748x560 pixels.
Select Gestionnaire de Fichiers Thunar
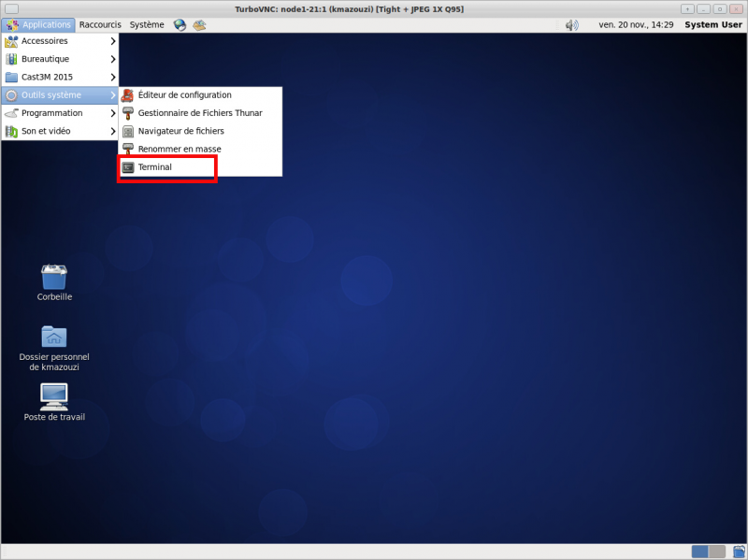pos(199,113)
